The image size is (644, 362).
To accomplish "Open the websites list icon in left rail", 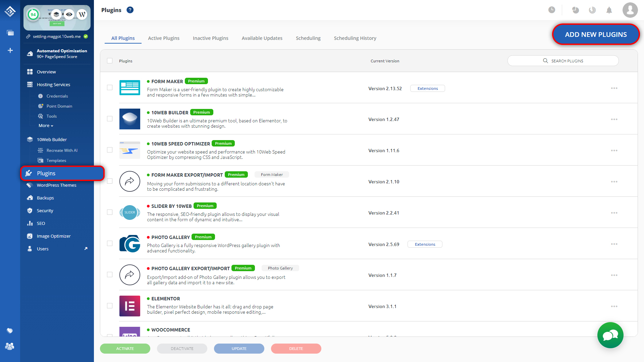I will pyautogui.click(x=10, y=33).
